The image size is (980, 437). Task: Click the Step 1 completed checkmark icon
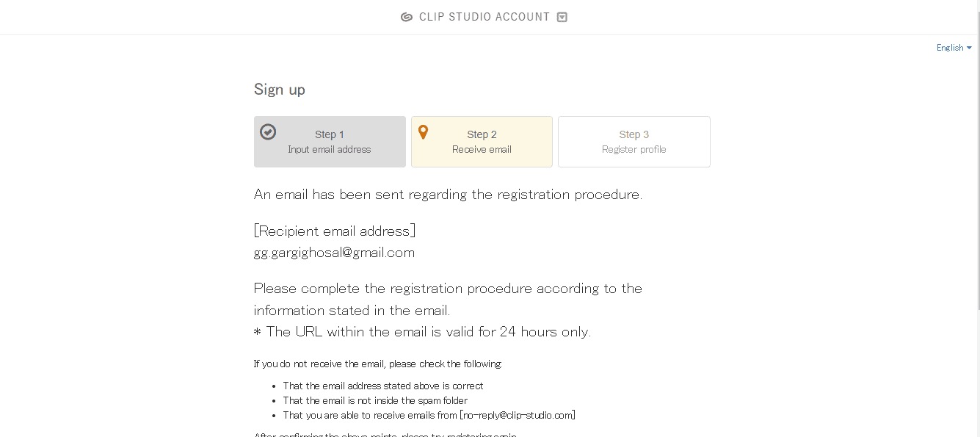coord(268,131)
